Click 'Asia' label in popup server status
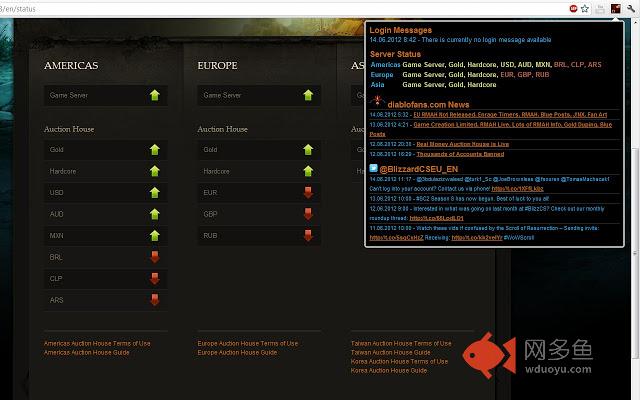 [378, 85]
